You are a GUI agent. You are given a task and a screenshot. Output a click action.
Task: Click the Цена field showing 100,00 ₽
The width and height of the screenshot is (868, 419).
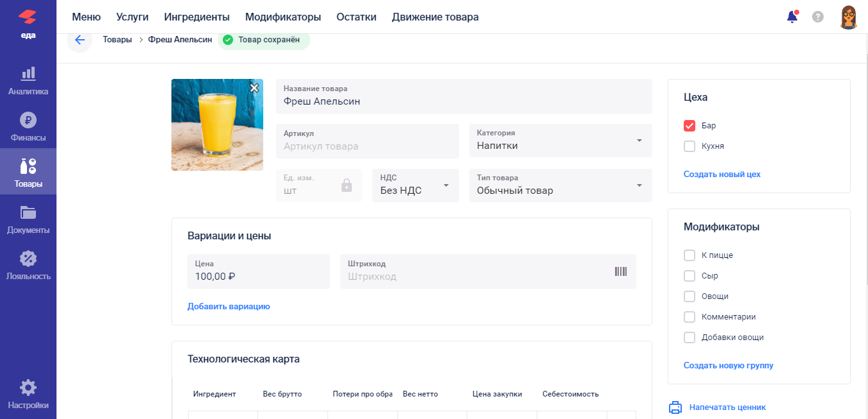(259, 271)
